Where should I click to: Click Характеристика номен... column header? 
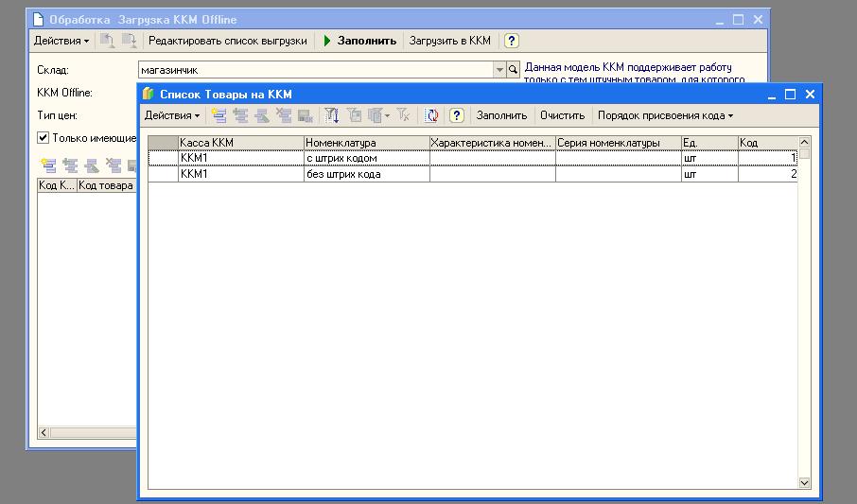493,143
